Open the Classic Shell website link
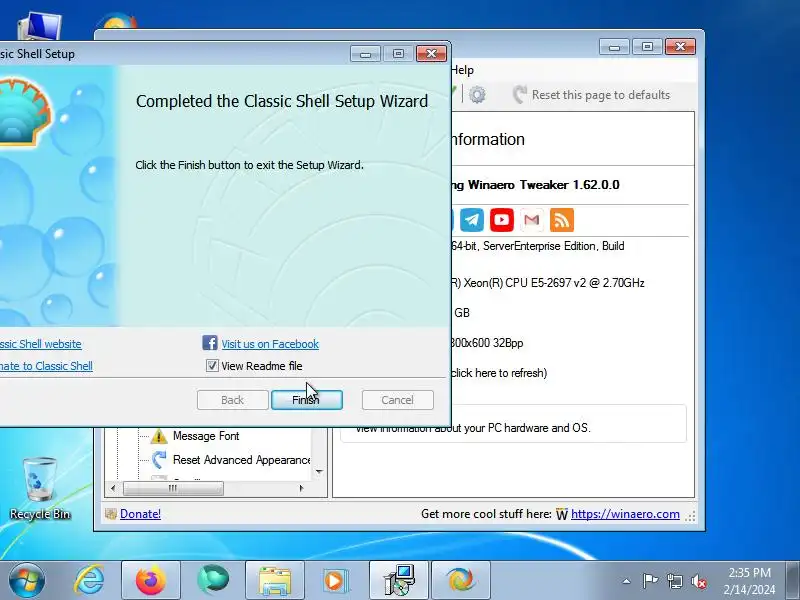 40,344
